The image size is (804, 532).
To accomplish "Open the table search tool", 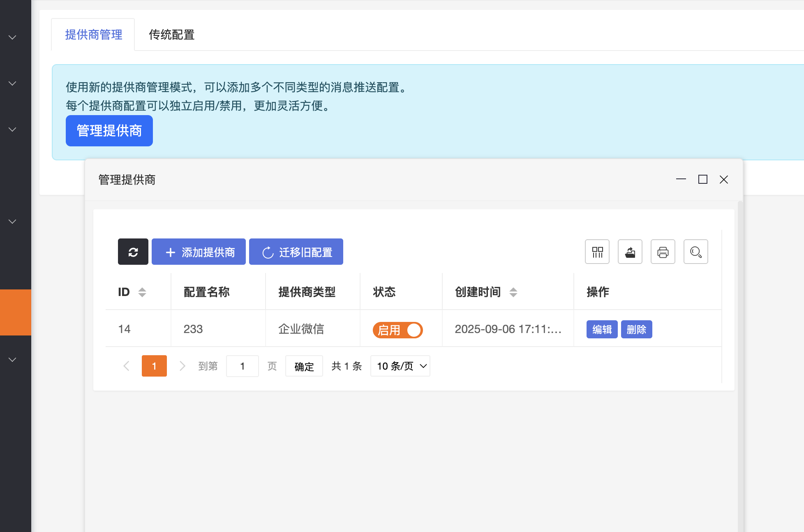I will pyautogui.click(x=695, y=252).
